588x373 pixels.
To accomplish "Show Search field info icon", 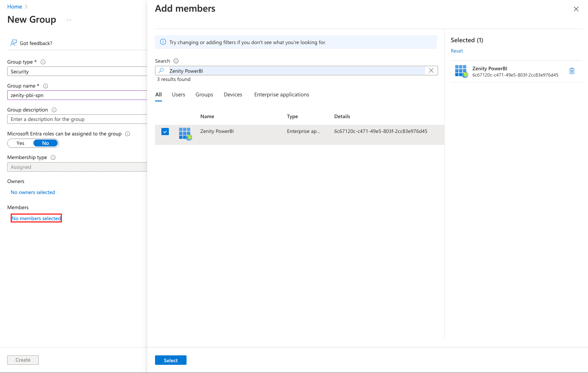I will click(176, 61).
